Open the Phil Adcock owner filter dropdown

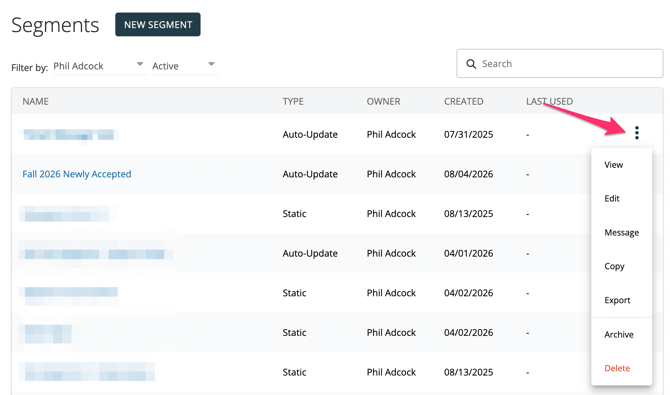[x=99, y=66]
